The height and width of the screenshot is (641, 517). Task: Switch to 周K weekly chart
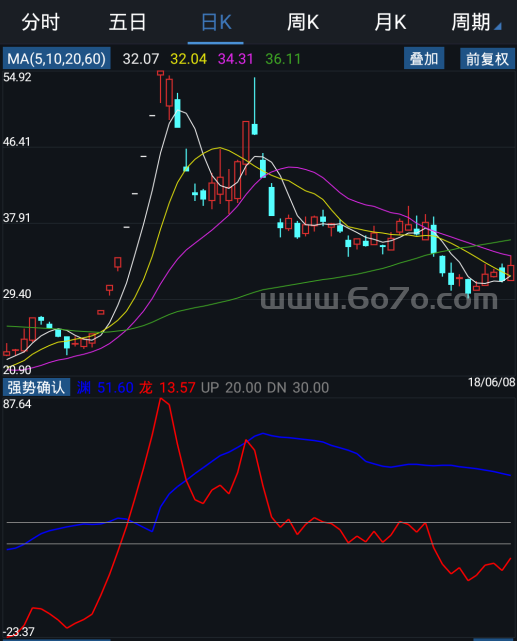pyautogui.click(x=303, y=22)
